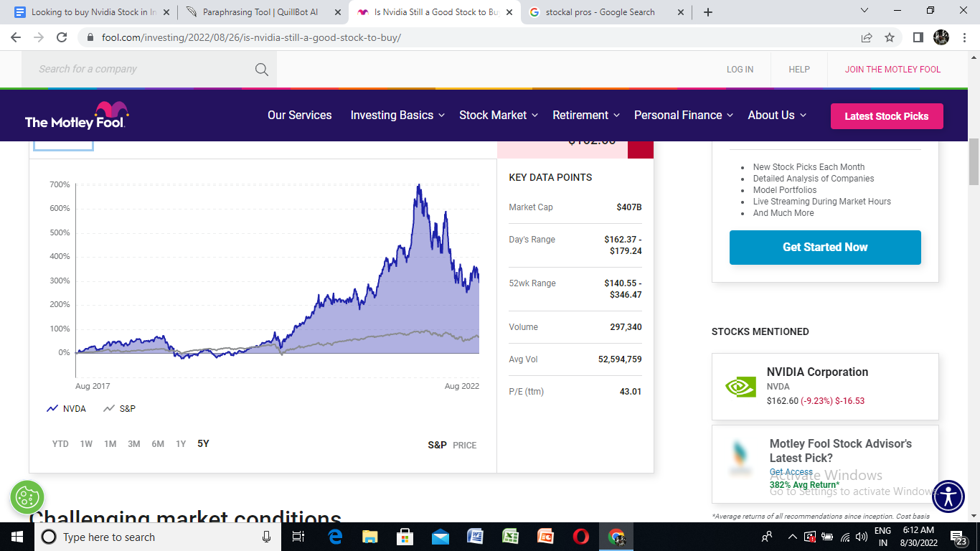Open Our Services menu item
980x551 pixels.
300,115
